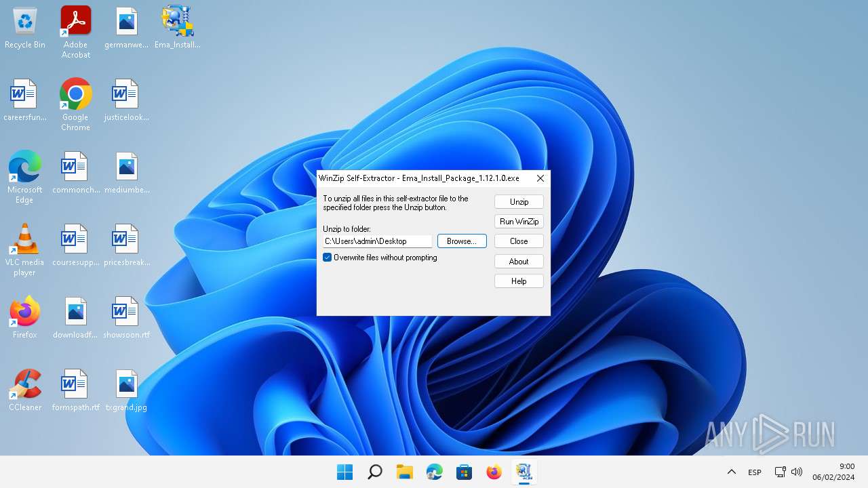Open the network status tray icon
868x488 pixels.
tap(781, 472)
